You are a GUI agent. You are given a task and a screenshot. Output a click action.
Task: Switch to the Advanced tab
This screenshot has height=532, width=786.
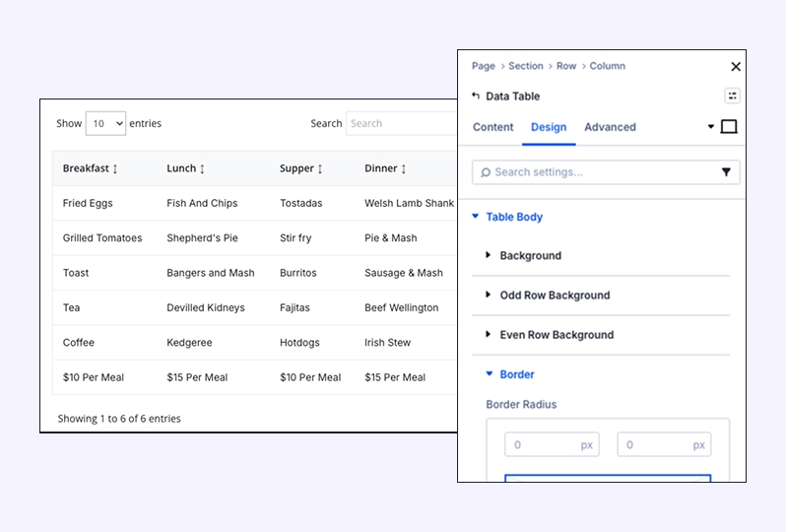(610, 127)
